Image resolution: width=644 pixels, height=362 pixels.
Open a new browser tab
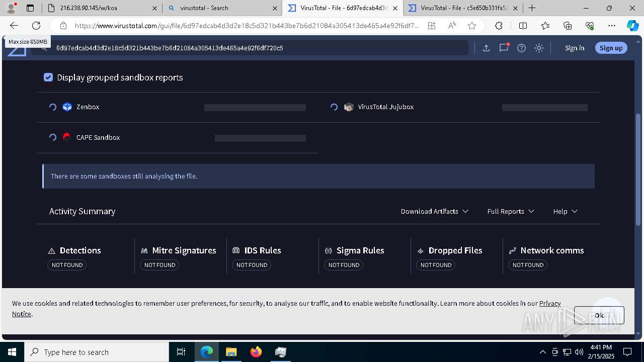[x=532, y=8]
